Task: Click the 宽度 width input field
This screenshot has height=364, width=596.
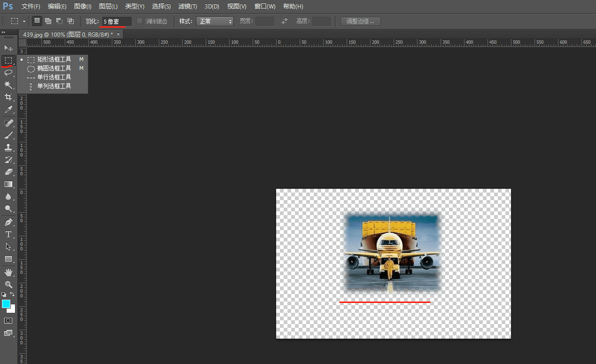Action: pyautogui.click(x=264, y=21)
